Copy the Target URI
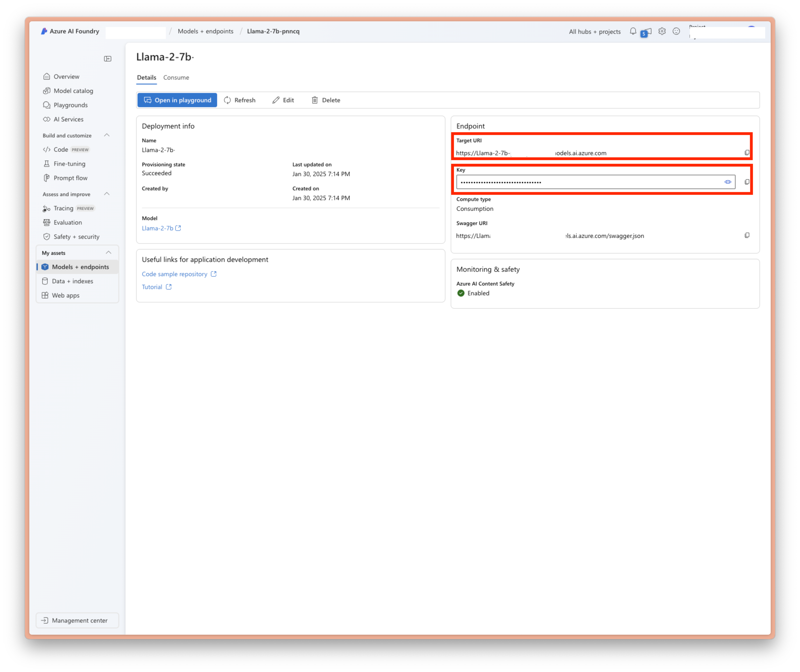800x672 pixels. coord(747,153)
